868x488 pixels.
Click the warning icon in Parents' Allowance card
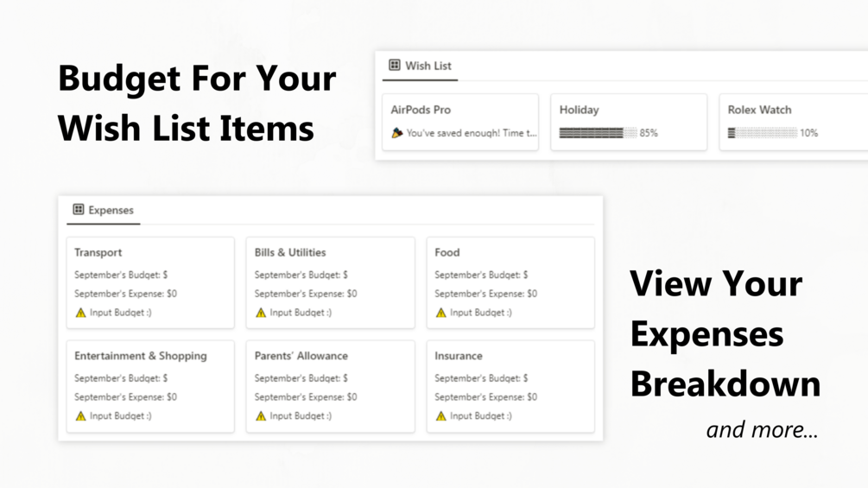click(261, 416)
